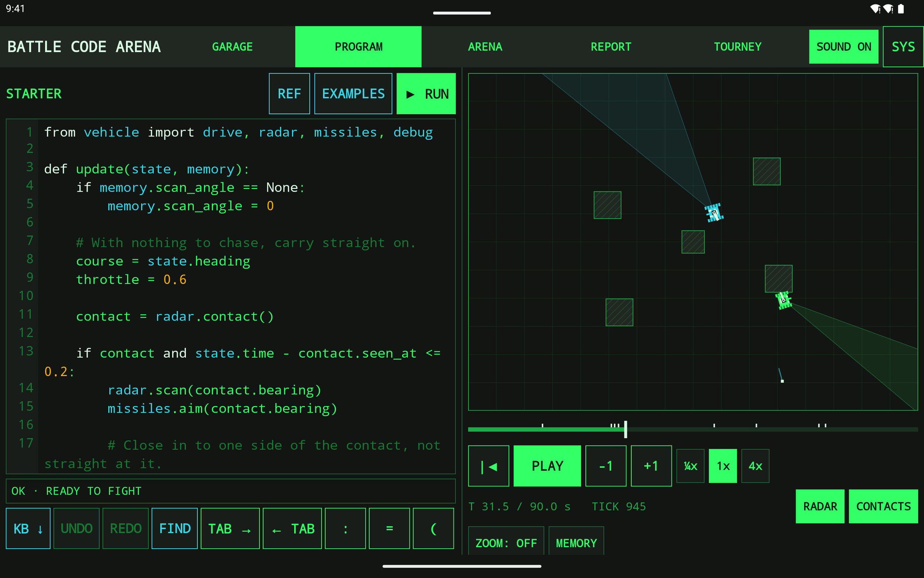Click the UNDO editor button
Screen dimensions: 924x578
[x=77, y=528]
